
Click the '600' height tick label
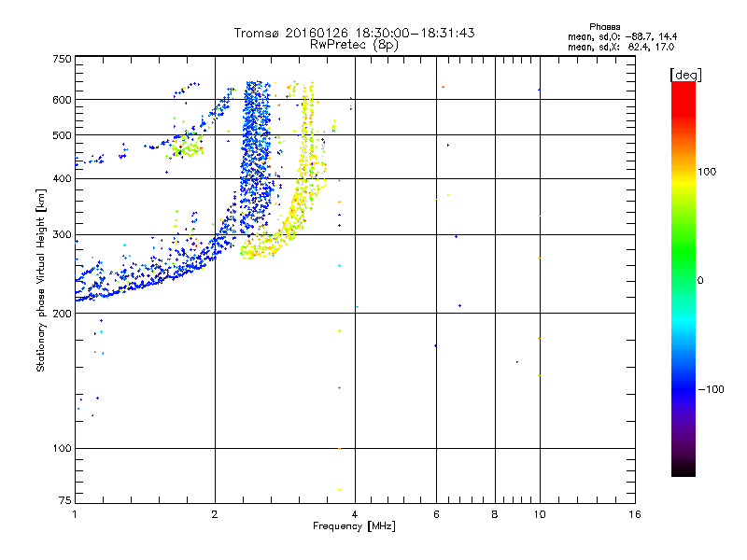pyautogui.click(x=62, y=100)
